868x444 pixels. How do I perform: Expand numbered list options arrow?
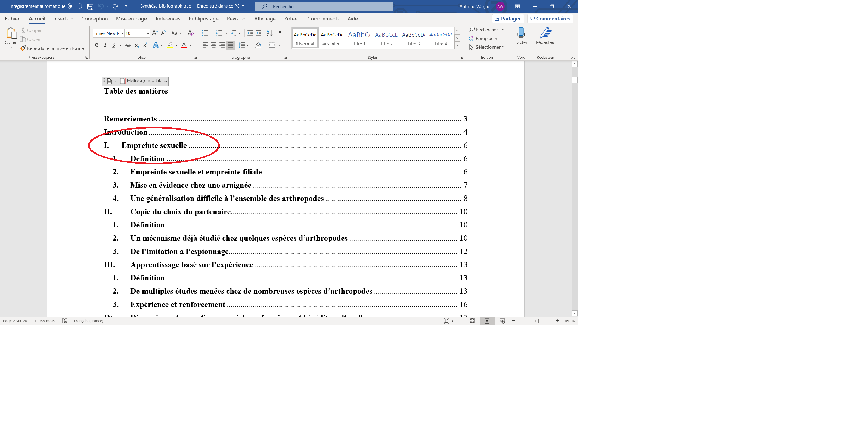pyautogui.click(x=226, y=33)
